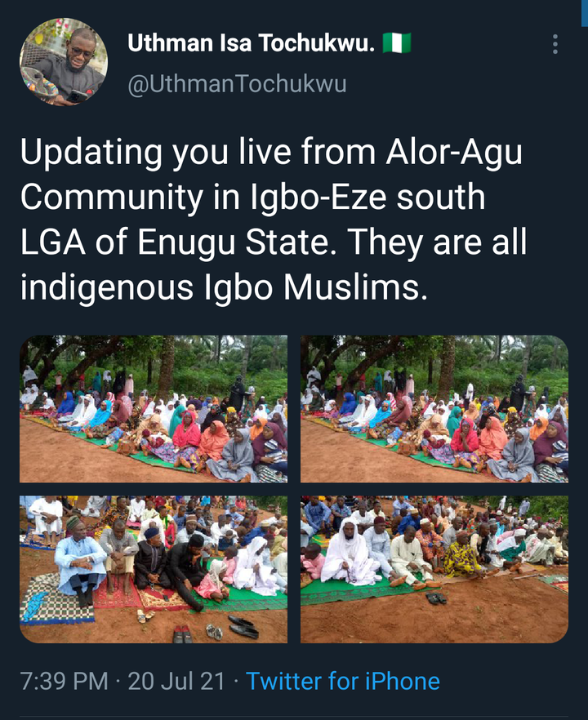Open the three-dot more options menu

click(x=555, y=44)
